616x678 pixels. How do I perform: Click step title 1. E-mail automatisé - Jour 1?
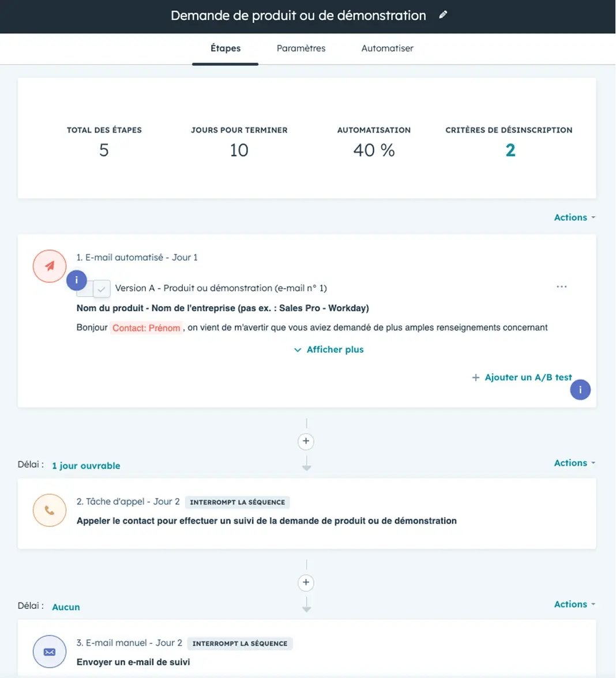[x=137, y=257]
